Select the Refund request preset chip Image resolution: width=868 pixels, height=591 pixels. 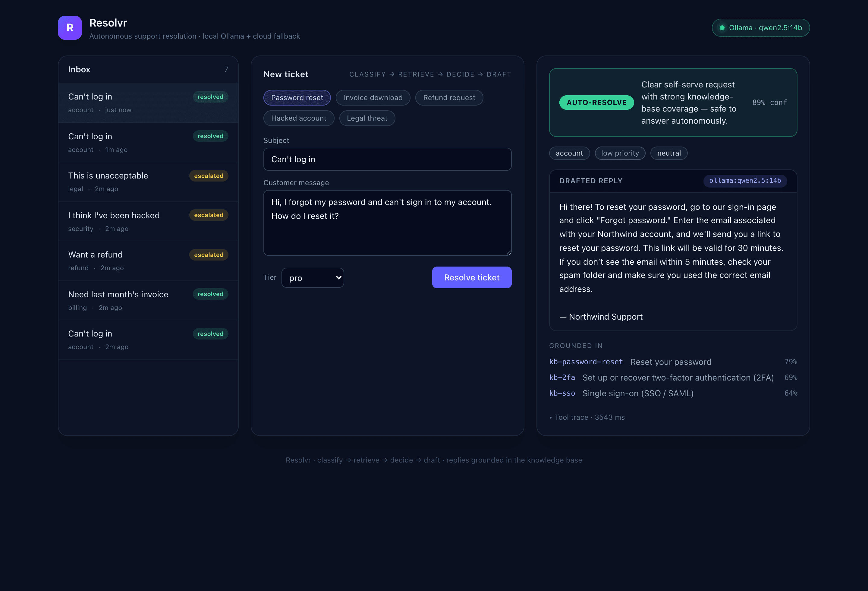[449, 97]
